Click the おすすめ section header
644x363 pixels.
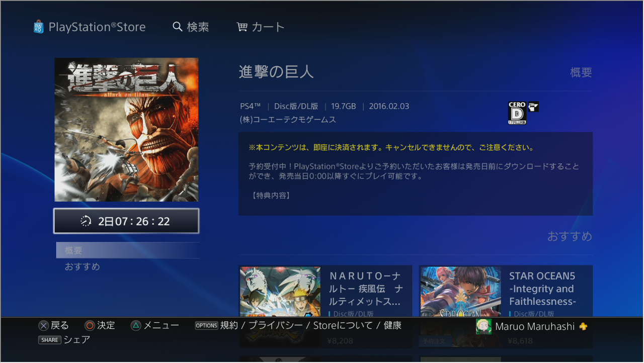(570, 236)
